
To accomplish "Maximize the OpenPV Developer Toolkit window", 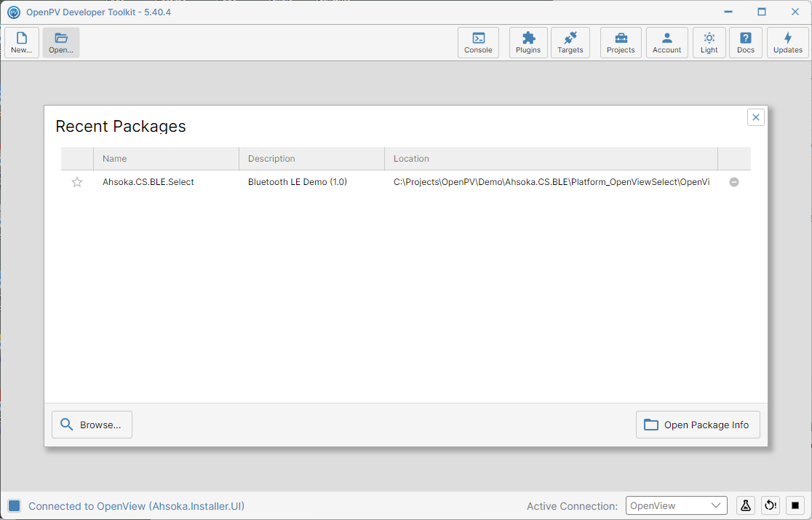I will (762, 12).
